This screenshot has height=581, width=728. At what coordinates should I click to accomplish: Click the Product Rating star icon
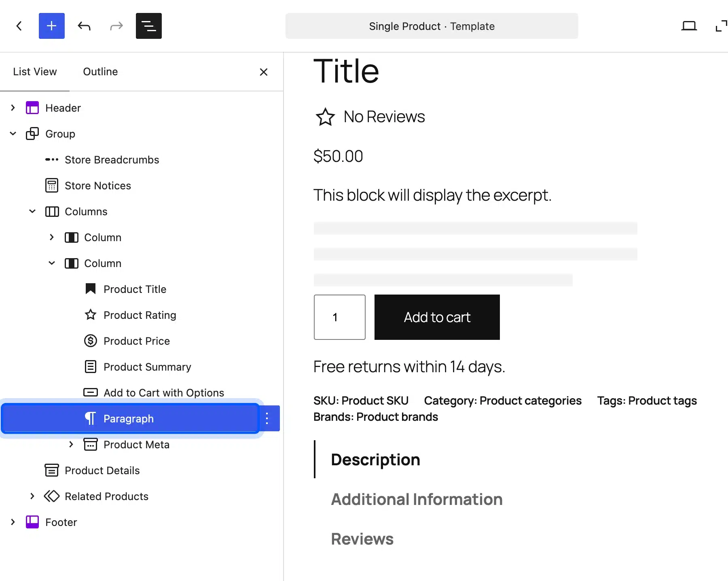[x=91, y=315]
